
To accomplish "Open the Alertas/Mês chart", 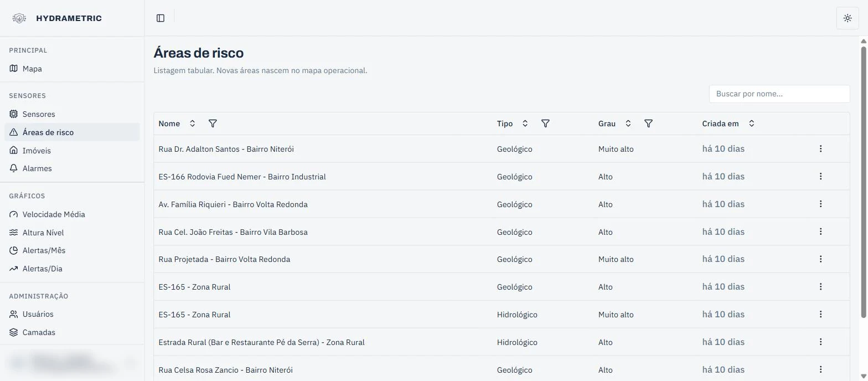I will point(72,250).
